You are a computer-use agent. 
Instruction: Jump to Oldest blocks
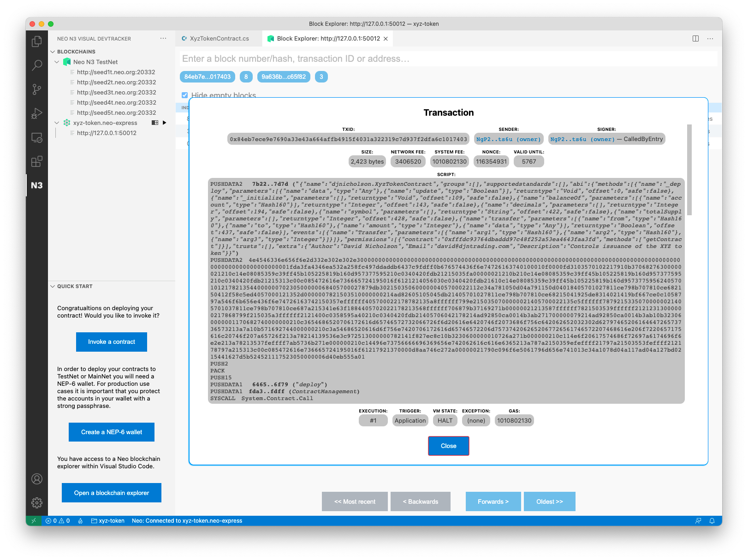(x=550, y=502)
